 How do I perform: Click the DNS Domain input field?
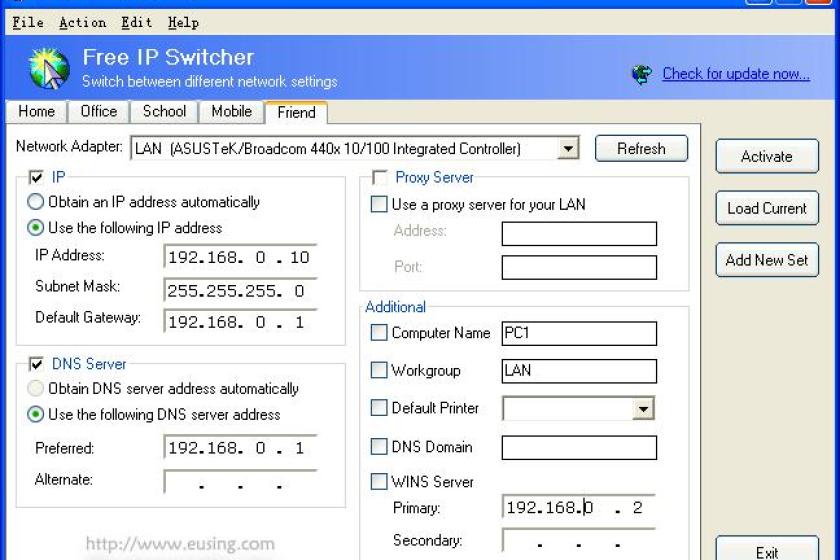tap(579, 447)
